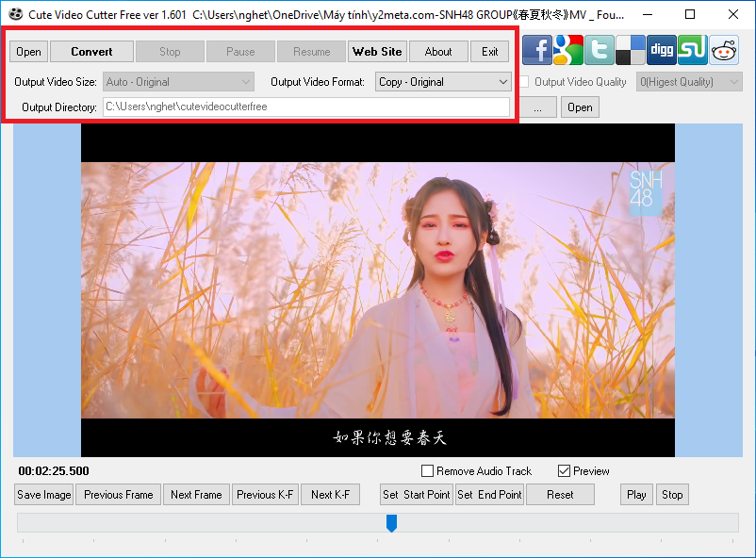Open the Output Video Size dropdown

(x=178, y=82)
